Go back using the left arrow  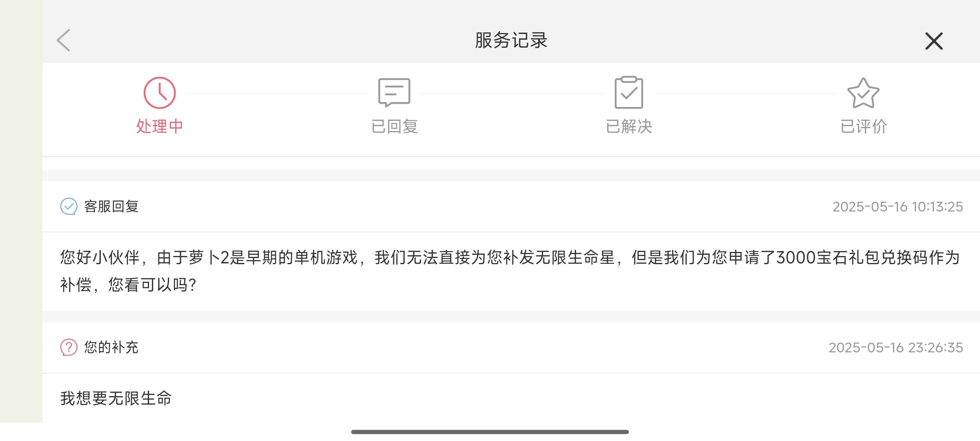coord(64,40)
